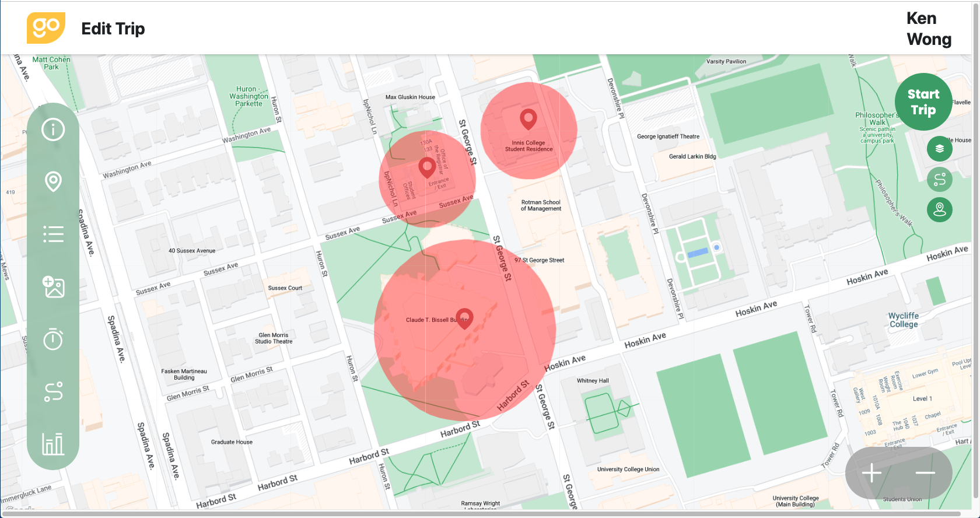Image resolution: width=980 pixels, height=518 pixels.
Task: Click the add image icon in sidebar
Action: point(53,286)
